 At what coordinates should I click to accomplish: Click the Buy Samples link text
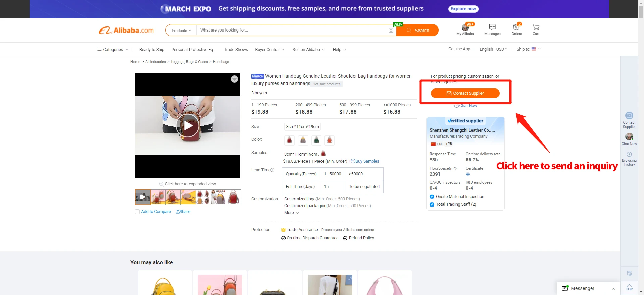[367, 161]
